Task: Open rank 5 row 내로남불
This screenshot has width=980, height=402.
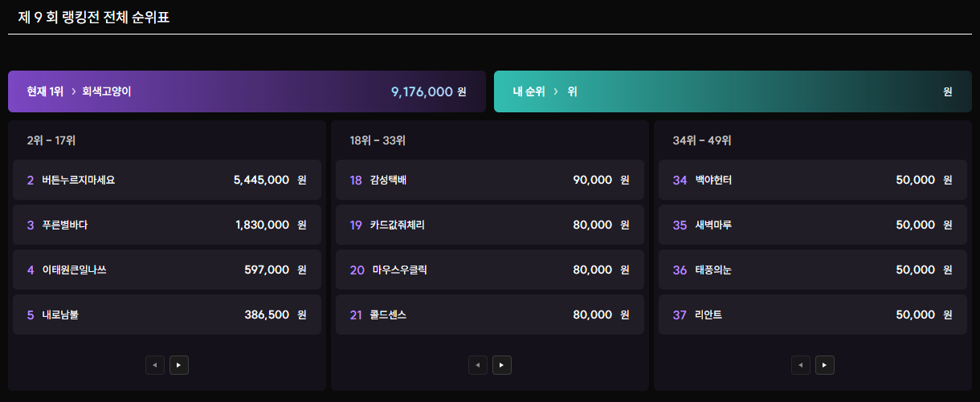Action: (x=167, y=315)
